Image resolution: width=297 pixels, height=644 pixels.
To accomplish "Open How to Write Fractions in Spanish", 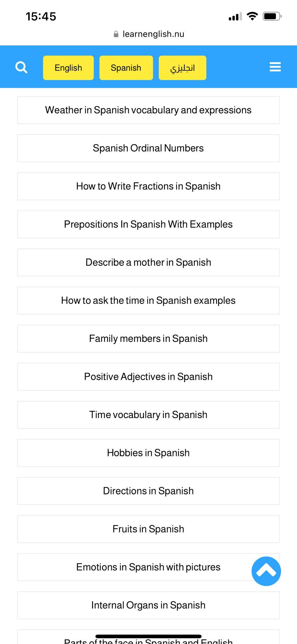I will click(148, 186).
